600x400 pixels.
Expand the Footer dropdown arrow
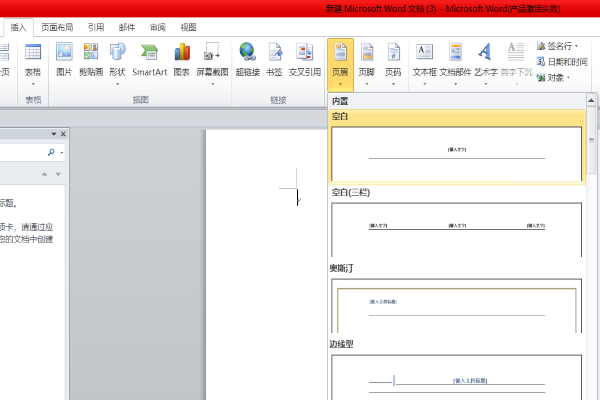point(367,84)
